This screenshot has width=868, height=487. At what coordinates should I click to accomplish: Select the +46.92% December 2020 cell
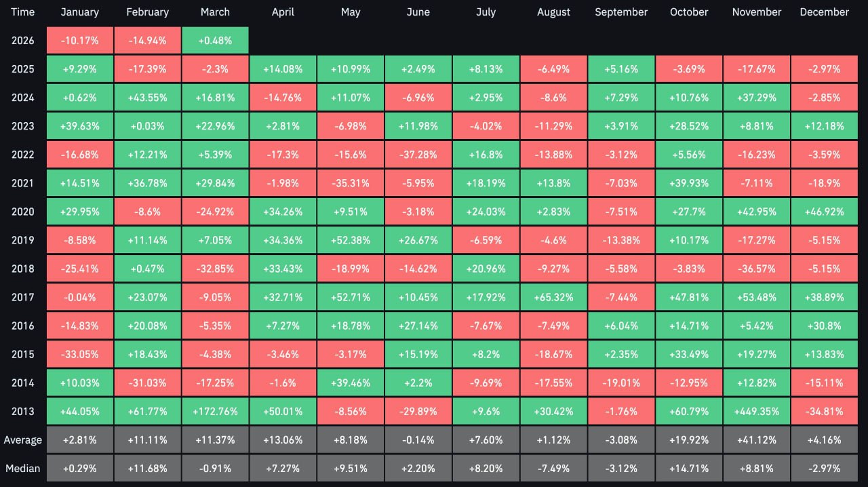[x=825, y=212]
